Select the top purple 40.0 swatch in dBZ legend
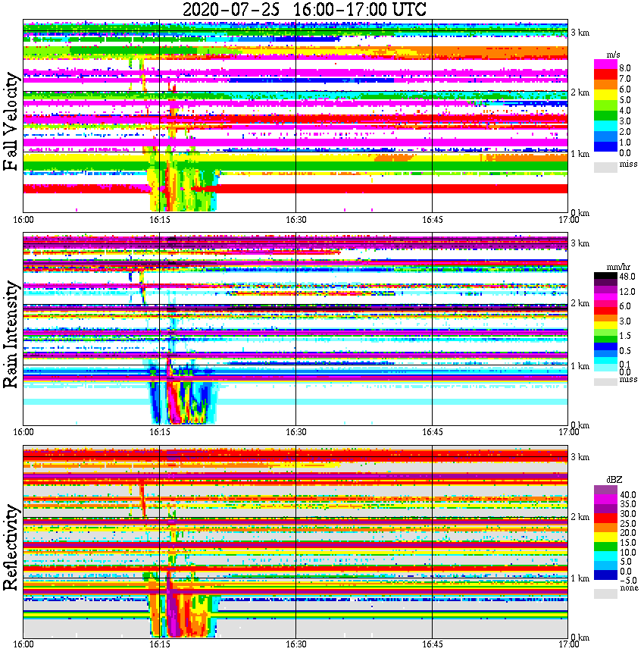Viewport: 644px width, 658px height. 605,490
